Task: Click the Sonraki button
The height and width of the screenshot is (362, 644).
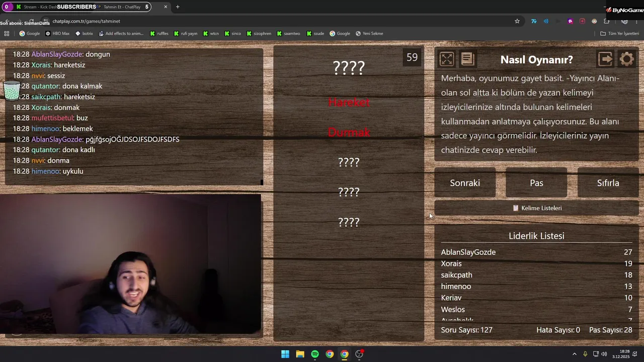Action: coord(465,183)
